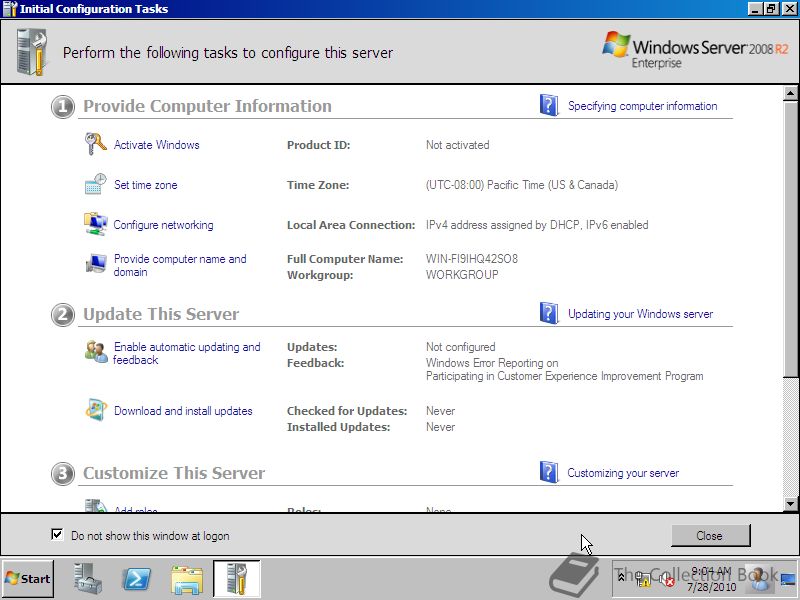Open Download and install updates link
This screenshot has height=600, width=800.
pyautogui.click(x=183, y=411)
